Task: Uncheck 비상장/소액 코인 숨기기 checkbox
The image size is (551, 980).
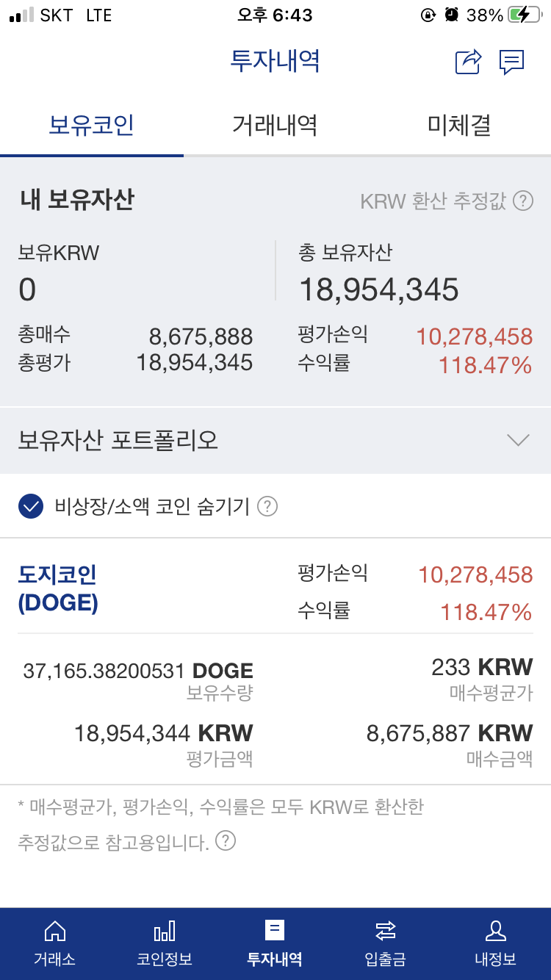Action: (31, 506)
